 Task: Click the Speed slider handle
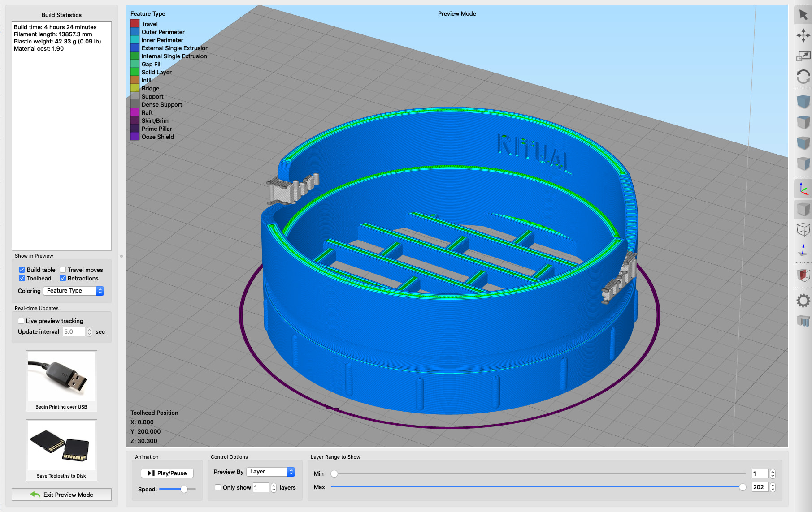[184, 489]
